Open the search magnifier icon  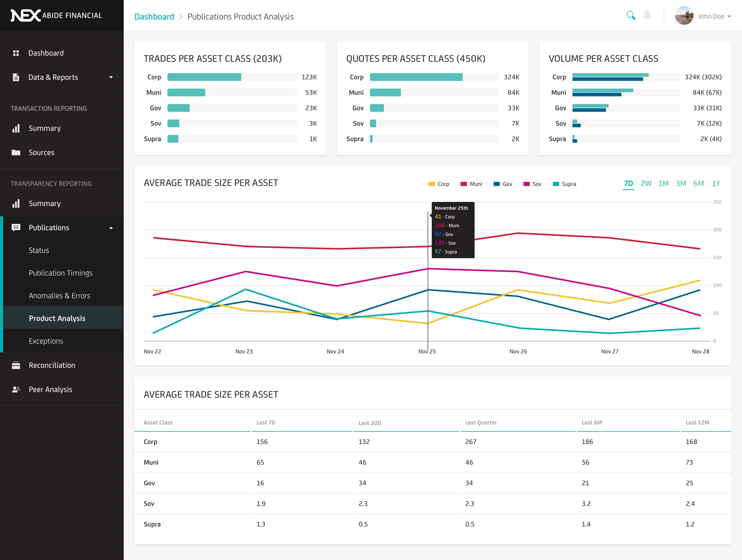pos(631,16)
